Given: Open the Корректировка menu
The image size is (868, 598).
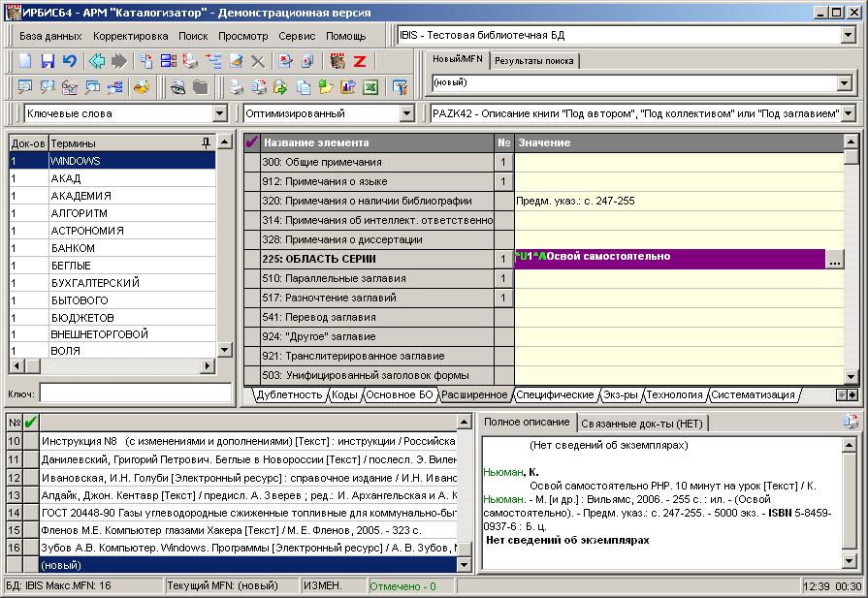Looking at the screenshot, I should [x=130, y=35].
